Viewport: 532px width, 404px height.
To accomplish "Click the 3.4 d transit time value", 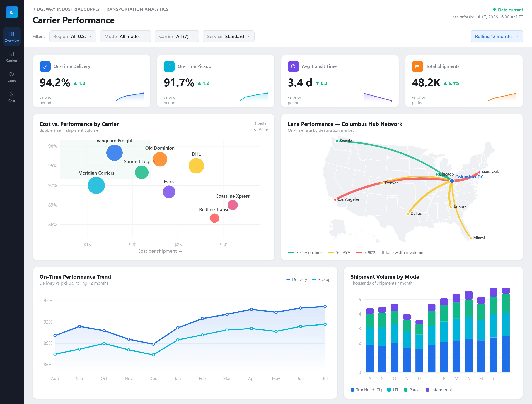I will click(300, 83).
